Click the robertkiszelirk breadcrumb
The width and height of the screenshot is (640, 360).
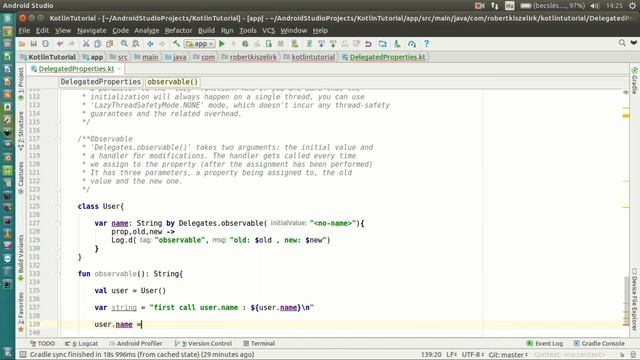coord(249,57)
